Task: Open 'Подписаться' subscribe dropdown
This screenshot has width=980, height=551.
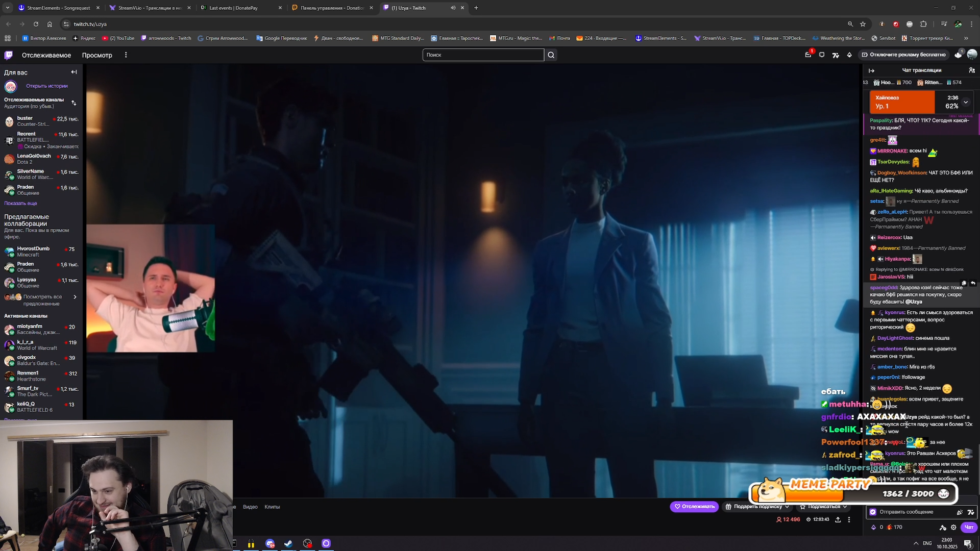Action: click(x=824, y=507)
